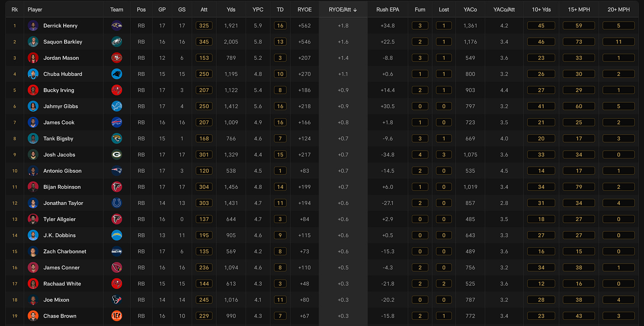The image size is (644, 326).
Task: Click the Packers logo in Josh Jacobs' row
Action: (117, 155)
